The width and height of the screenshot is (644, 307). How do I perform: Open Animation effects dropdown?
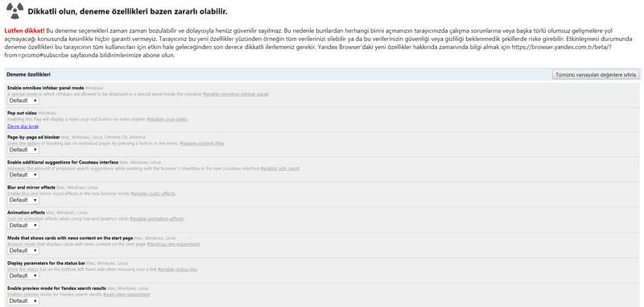tap(23, 226)
